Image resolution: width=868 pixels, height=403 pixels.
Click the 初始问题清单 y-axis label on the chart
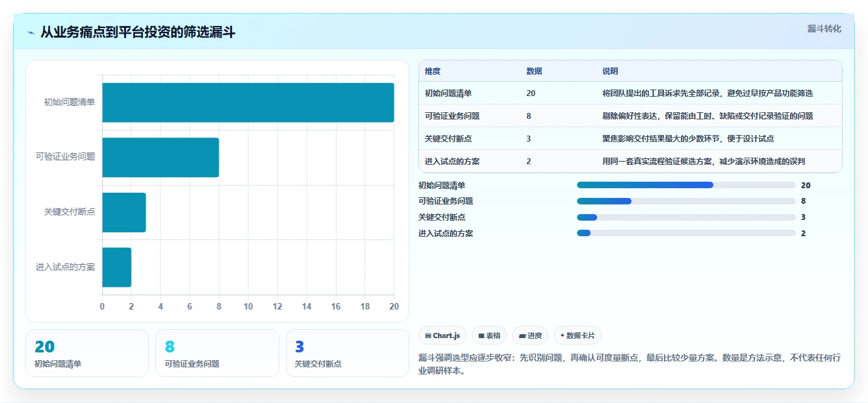70,102
